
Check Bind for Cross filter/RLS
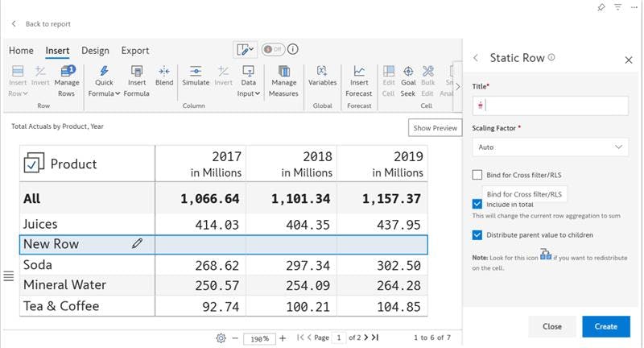pyautogui.click(x=477, y=175)
